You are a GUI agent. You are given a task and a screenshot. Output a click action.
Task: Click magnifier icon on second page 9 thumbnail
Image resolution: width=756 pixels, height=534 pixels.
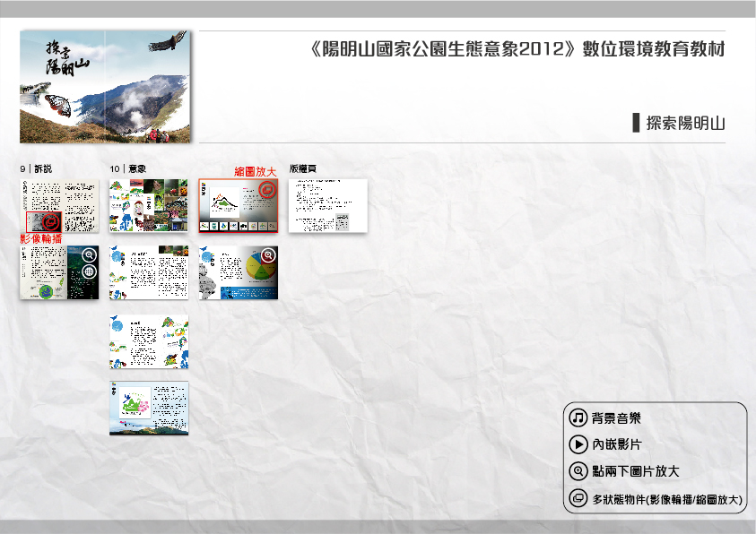[89, 254]
